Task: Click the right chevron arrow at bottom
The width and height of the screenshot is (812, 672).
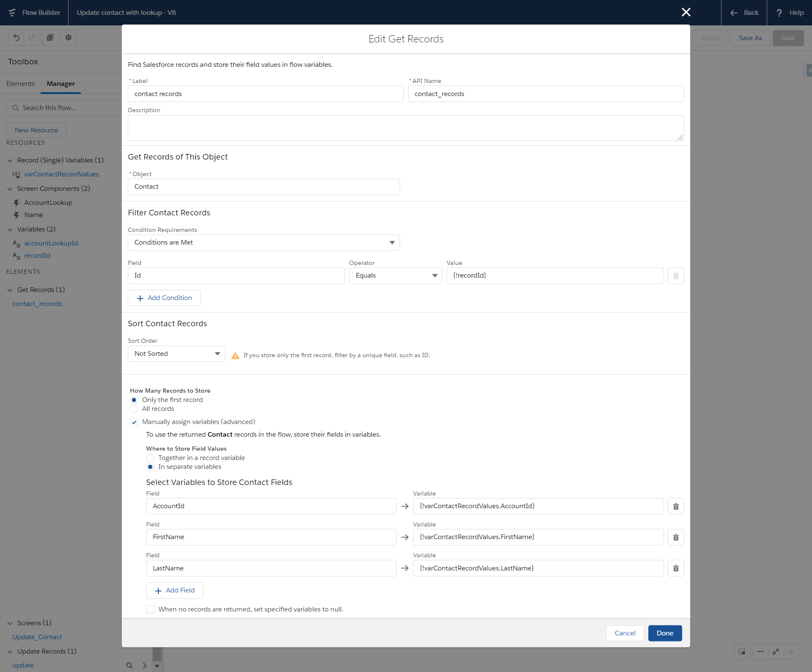Action: point(145,666)
